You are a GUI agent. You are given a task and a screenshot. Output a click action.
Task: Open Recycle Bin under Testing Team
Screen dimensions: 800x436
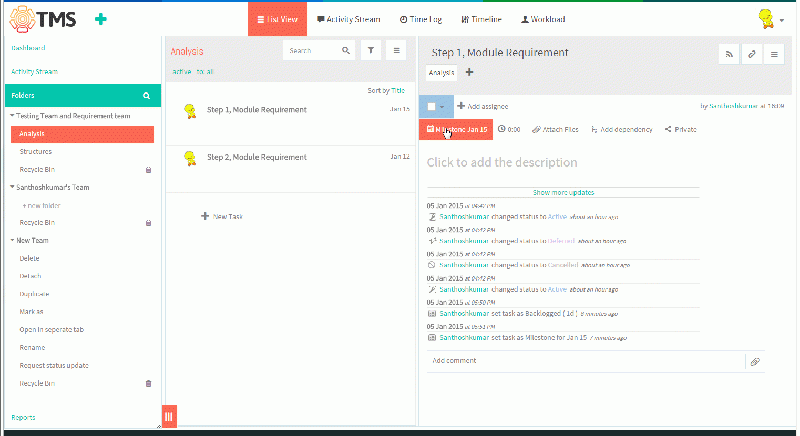(x=37, y=169)
